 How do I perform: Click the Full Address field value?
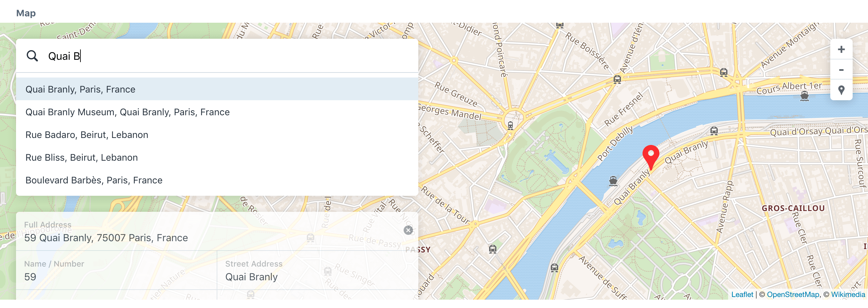click(x=106, y=238)
